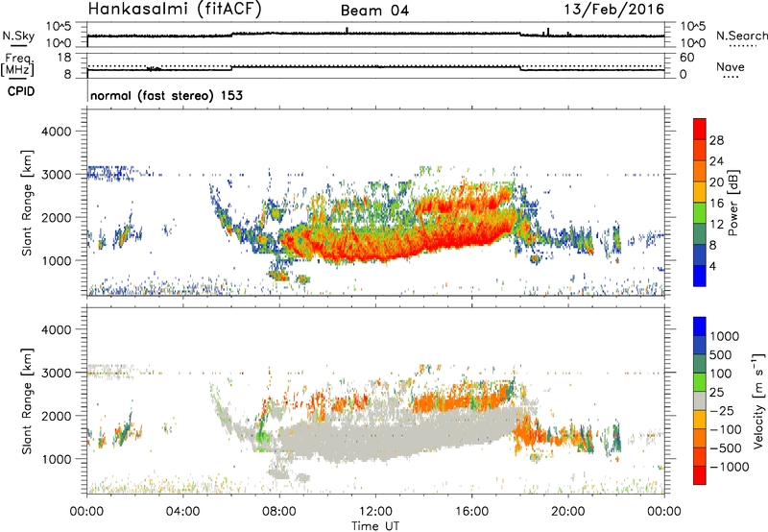Click the 'normal (fast stereo) 153' text
The width and height of the screenshot is (768, 532).
pyautogui.click(x=166, y=96)
